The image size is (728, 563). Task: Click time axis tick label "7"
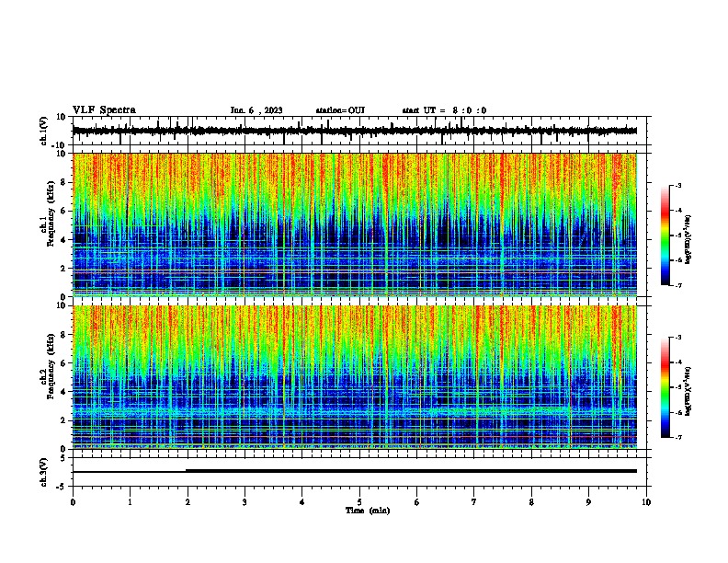pos(474,501)
